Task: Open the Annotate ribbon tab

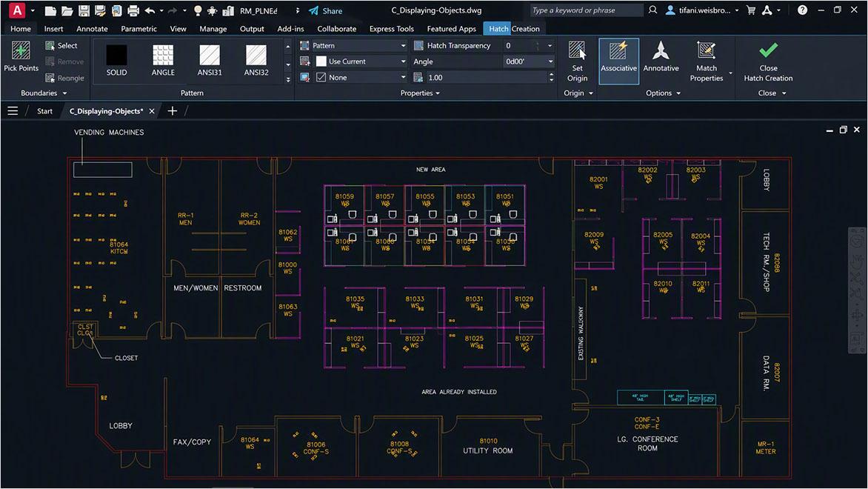Action: point(92,29)
